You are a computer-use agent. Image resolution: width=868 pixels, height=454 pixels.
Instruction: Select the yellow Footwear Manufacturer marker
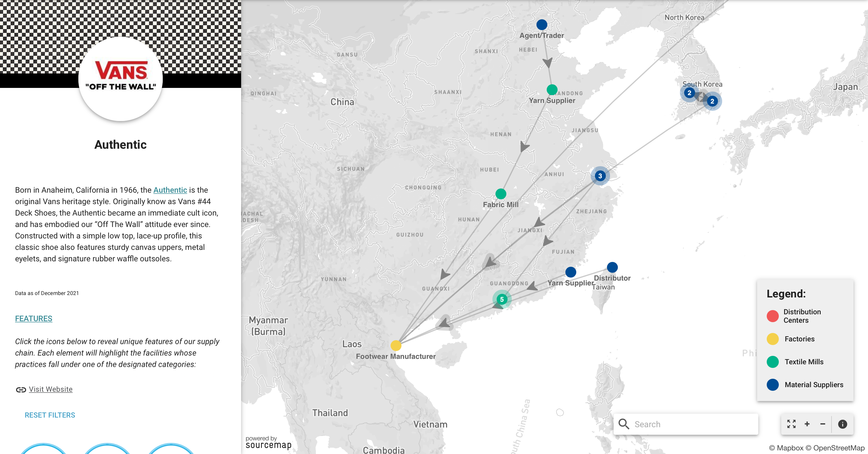[396, 345]
